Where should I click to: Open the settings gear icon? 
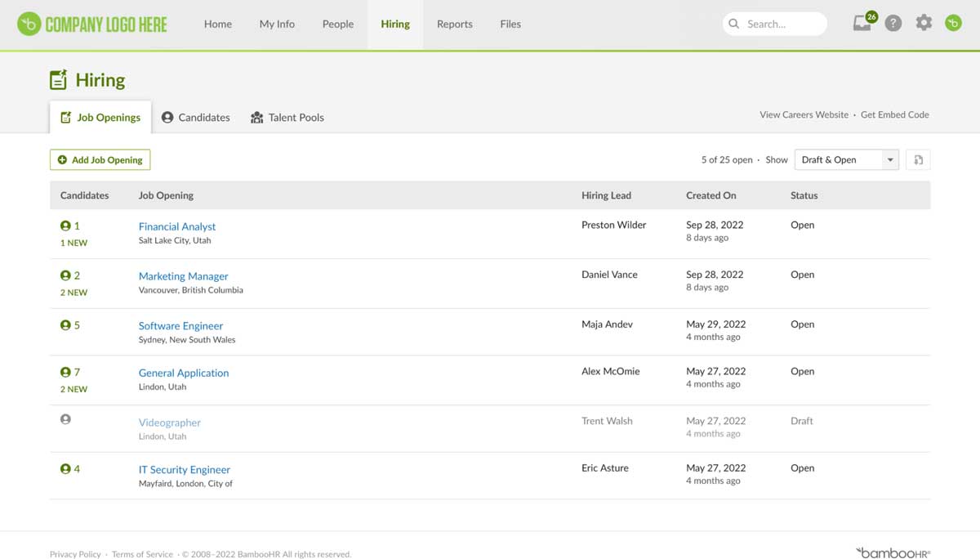click(x=924, y=23)
